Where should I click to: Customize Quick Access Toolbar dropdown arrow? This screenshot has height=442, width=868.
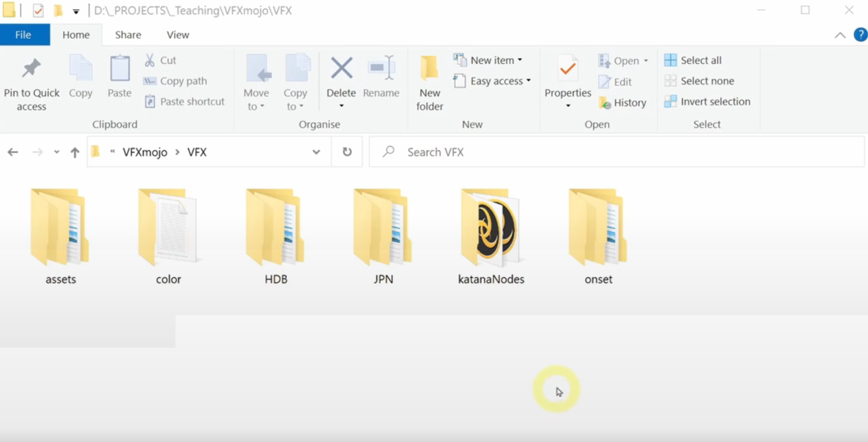click(x=76, y=11)
